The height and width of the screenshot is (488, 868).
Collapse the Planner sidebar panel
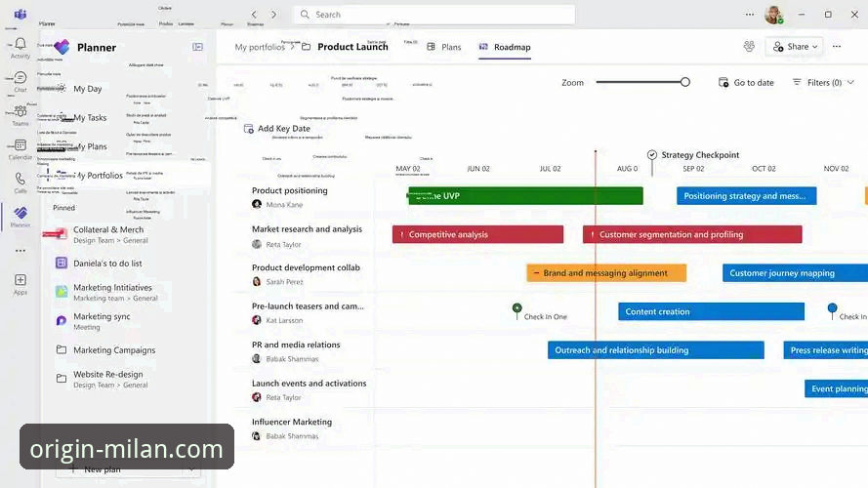tap(197, 47)
